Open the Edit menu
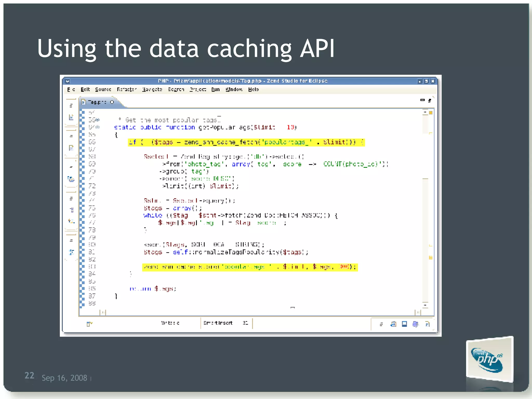The height and width of the screenshot is (399, 532). tap(85, 89)
